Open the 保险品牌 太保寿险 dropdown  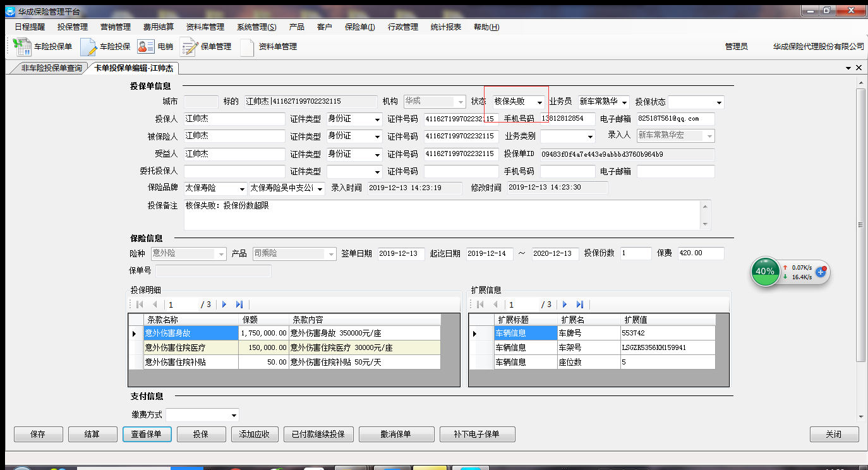(x=242, y=189)
